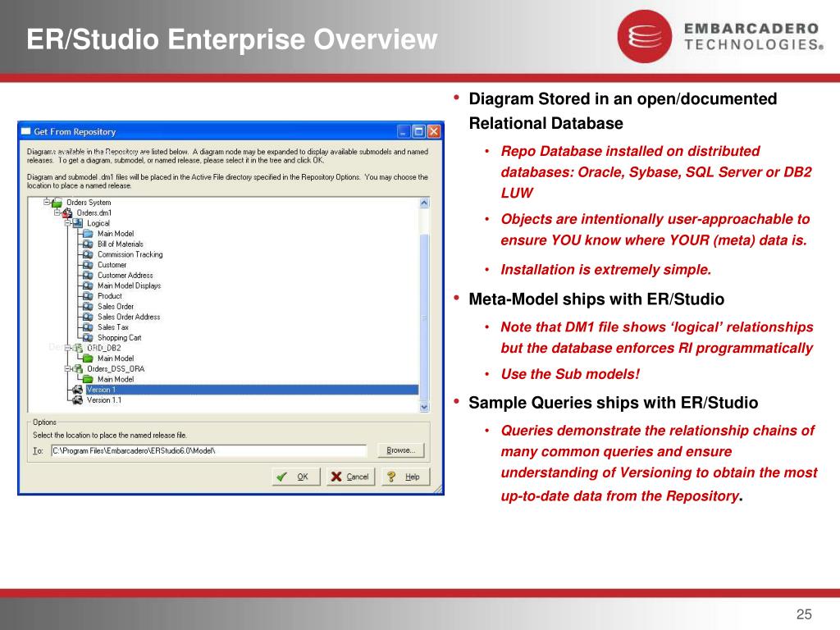Click the submodel icon on the plain Customer row
This screenshot has width=840, height=630.
pyautogui.click(x=88, y=265)
